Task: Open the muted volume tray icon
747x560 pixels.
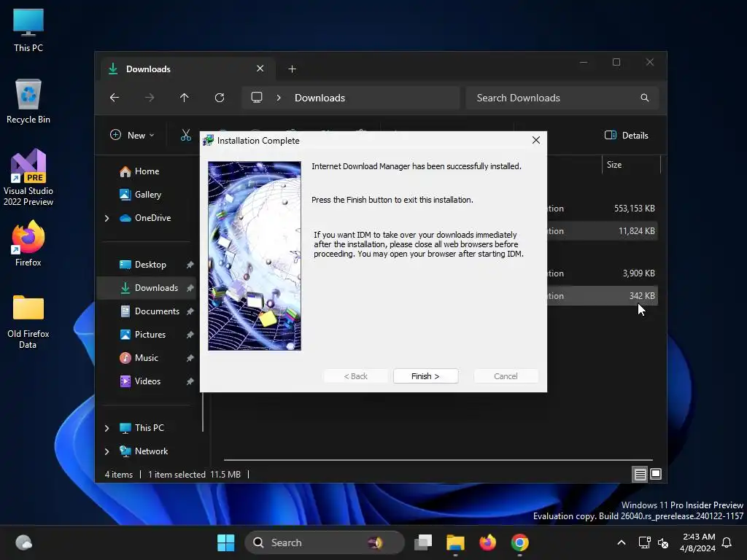Action: pos(663,542)
